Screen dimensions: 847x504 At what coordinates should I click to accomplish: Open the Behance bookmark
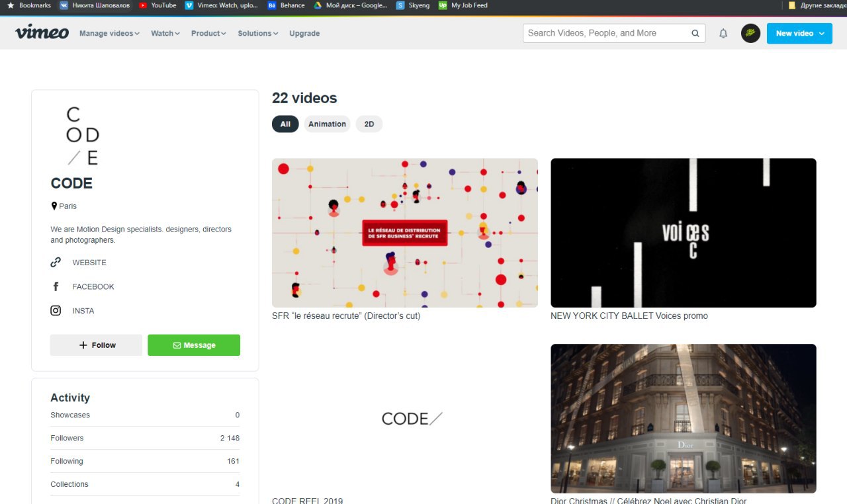pos(287,5)
